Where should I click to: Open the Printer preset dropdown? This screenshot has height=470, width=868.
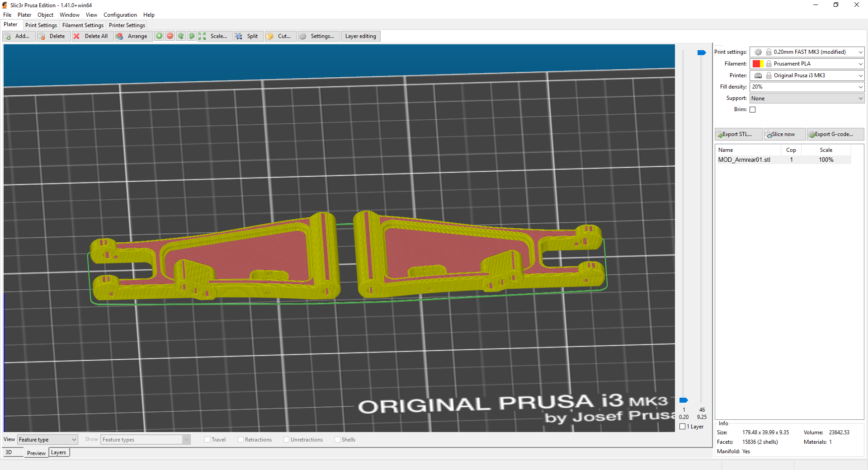pyautogui.click(x=807, y=75)
